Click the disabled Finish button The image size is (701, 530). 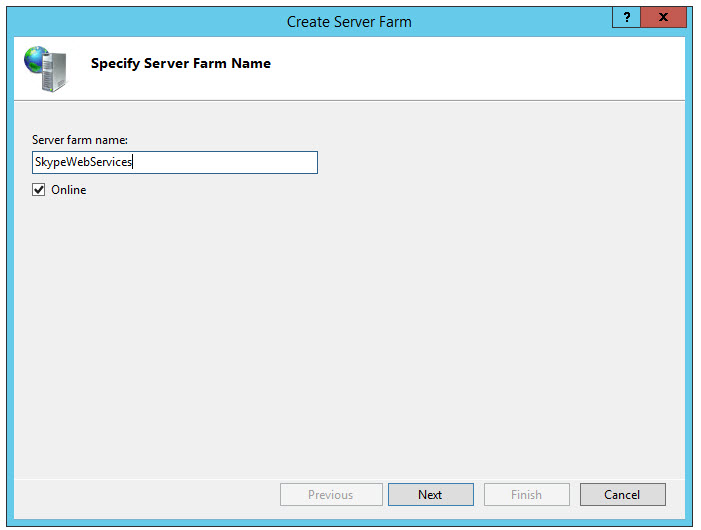click(526, 495)
